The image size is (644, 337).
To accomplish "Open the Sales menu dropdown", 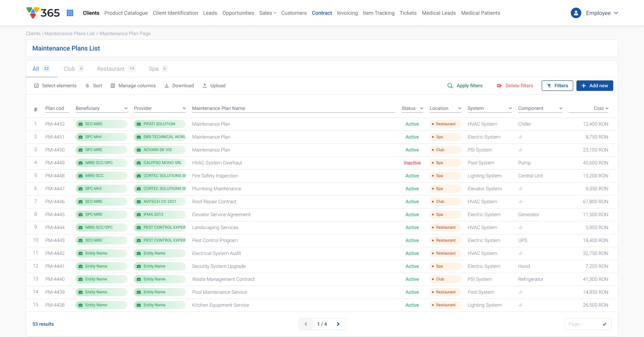I will (x=268, y=13).
